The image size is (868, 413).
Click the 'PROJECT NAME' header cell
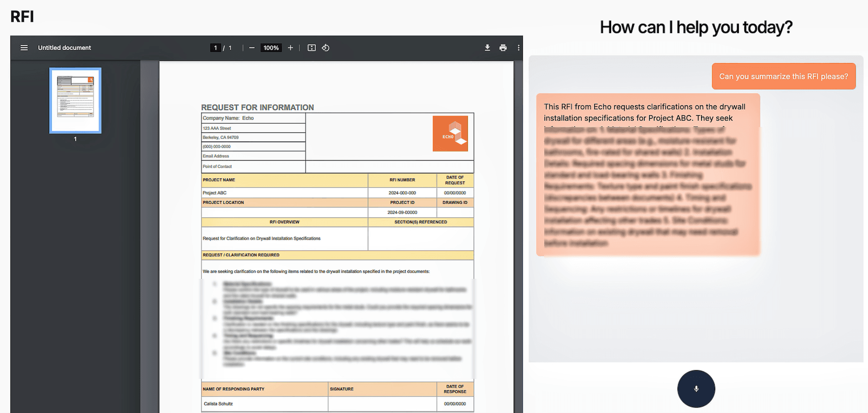(285, 180)
